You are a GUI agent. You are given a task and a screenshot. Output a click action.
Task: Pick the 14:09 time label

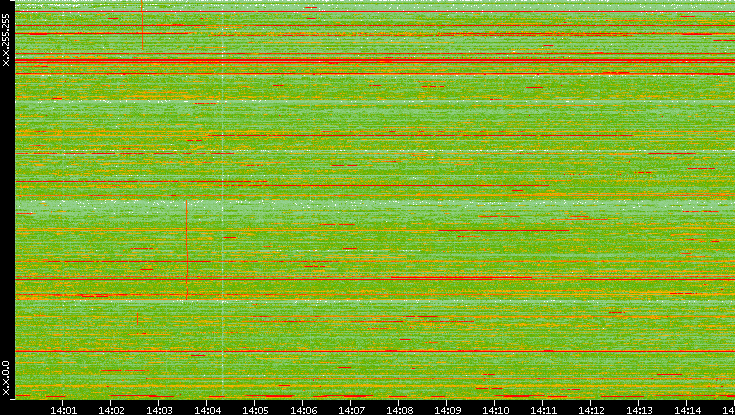pos(447,411)
